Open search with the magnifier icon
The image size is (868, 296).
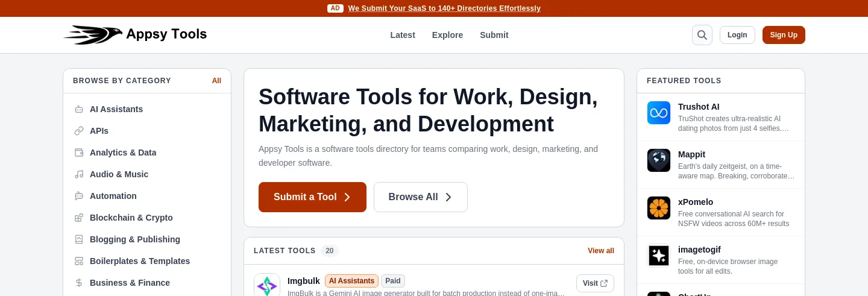(x=702, y=35)
